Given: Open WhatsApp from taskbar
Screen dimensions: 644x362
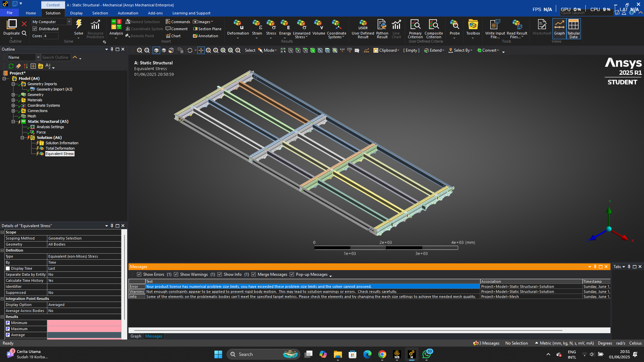Looking at the screenshot, I should (x=427, y=354).
